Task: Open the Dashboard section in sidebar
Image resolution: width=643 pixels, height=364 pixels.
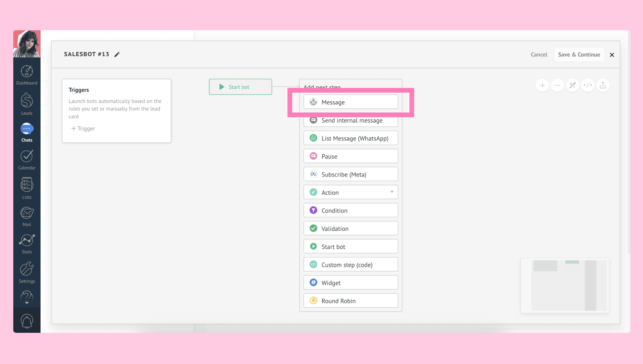Action: coord(27,75)
